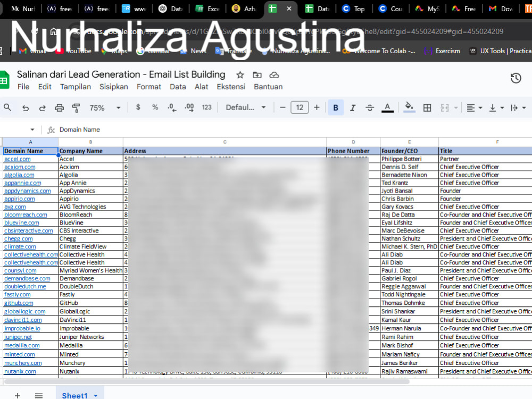The width and height of the screenshot is (532, 399).
Task: Open the Ekstensi menu
Action: (231, 87)
